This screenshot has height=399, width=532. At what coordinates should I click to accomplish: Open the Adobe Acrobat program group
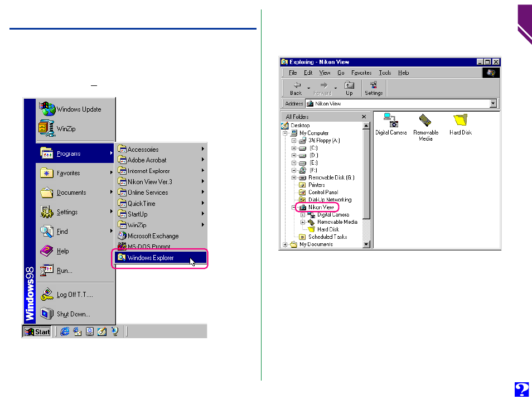click(161, 160)
